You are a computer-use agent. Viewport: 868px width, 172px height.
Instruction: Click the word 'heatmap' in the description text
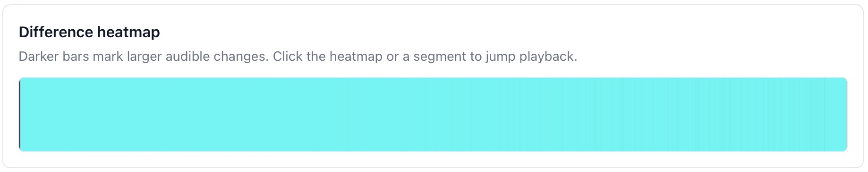[356, 57]
